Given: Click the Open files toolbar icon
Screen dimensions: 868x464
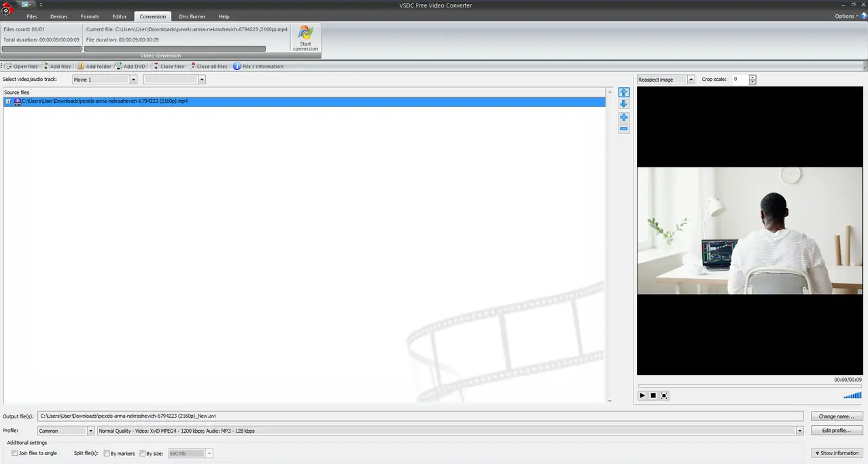Looking at the screenshot, I should point(10,67).
